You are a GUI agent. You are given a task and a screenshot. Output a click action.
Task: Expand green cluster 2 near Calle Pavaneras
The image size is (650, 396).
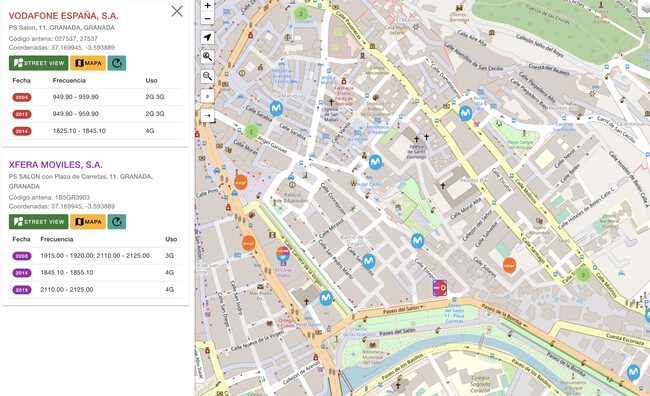click(301, 14)
